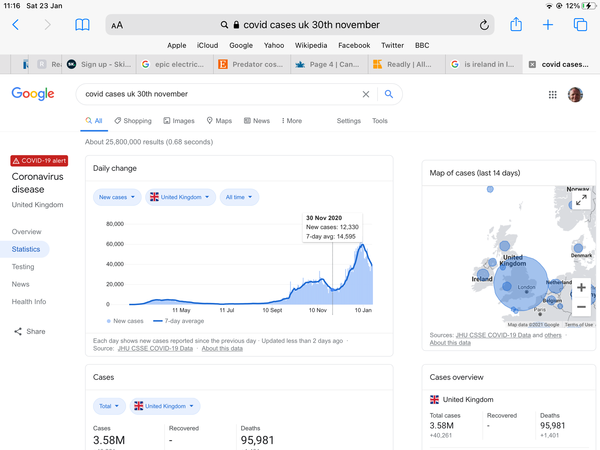This screenshot has width=600, height=450.
Task: Open the Twitter favourites bookmark
Action: coord(392,45)
